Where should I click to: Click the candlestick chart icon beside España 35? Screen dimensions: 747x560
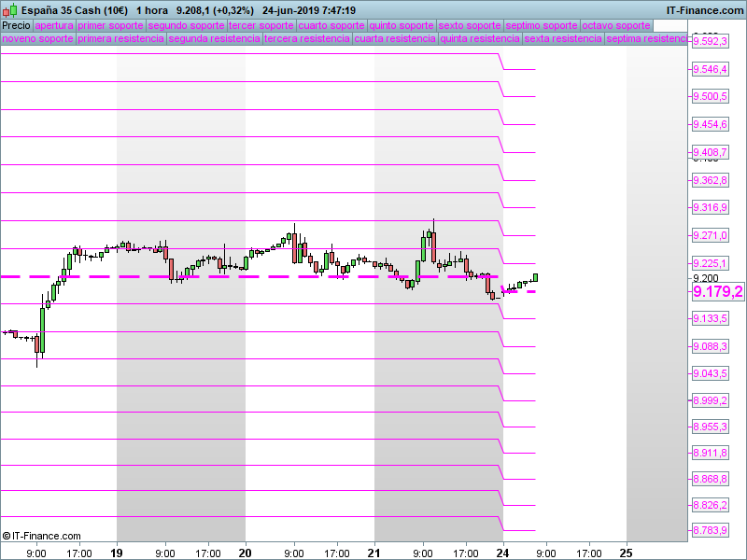tap(9, 10)
